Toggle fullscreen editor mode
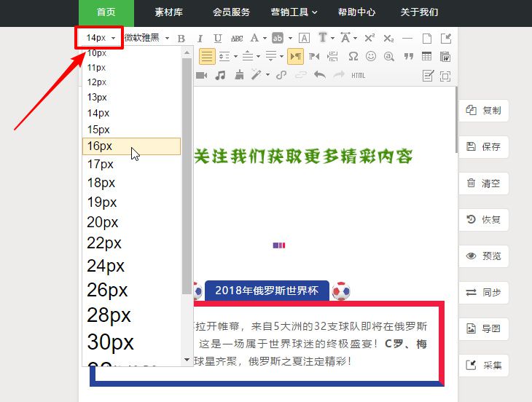 (x=445, y=76)
